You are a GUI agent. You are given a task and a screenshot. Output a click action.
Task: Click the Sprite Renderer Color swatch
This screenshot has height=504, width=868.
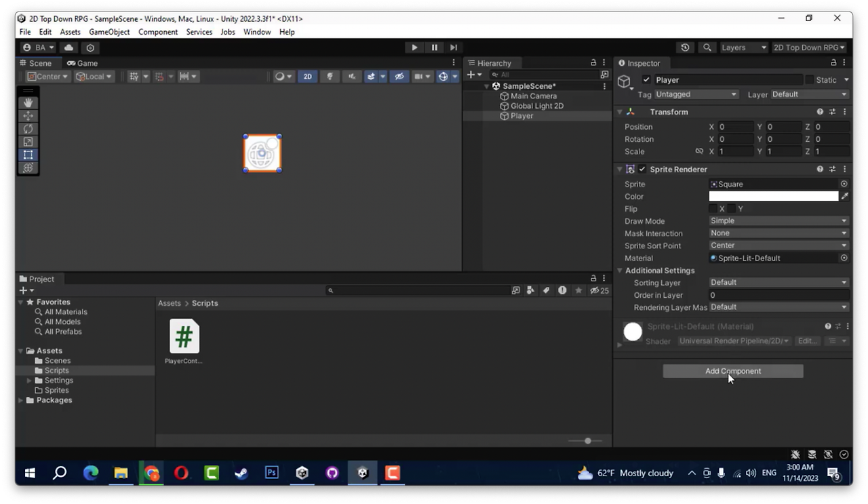pos(774,196)
